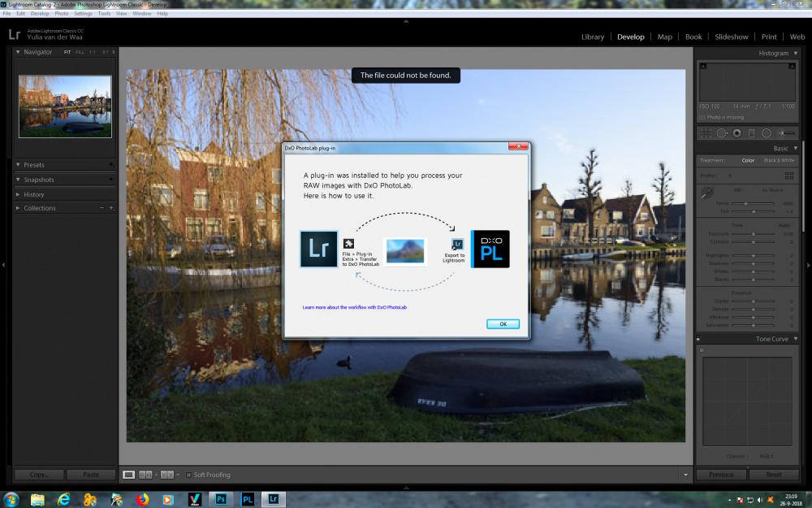Image resolution: width=812 pixels, height=508 pixels.
Task: Select the Spot Removal tool icon
Action: click(x=721, y=133)
